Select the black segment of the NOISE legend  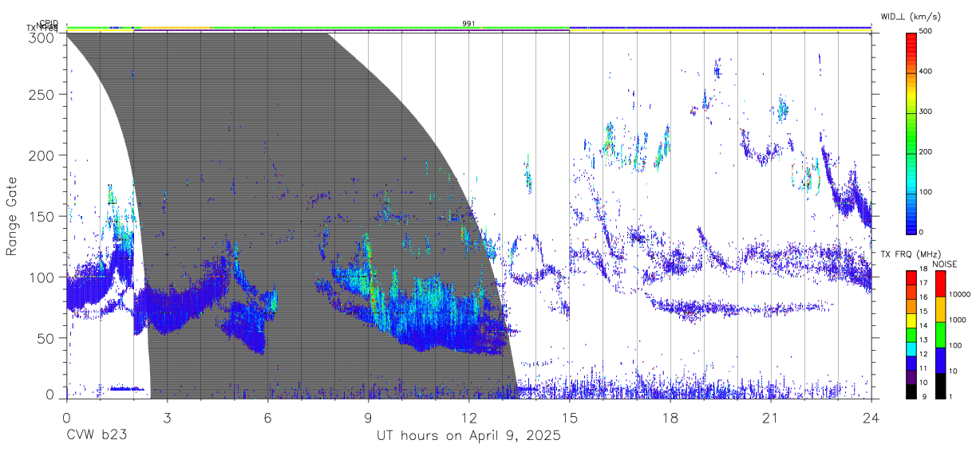pos(940,385)
